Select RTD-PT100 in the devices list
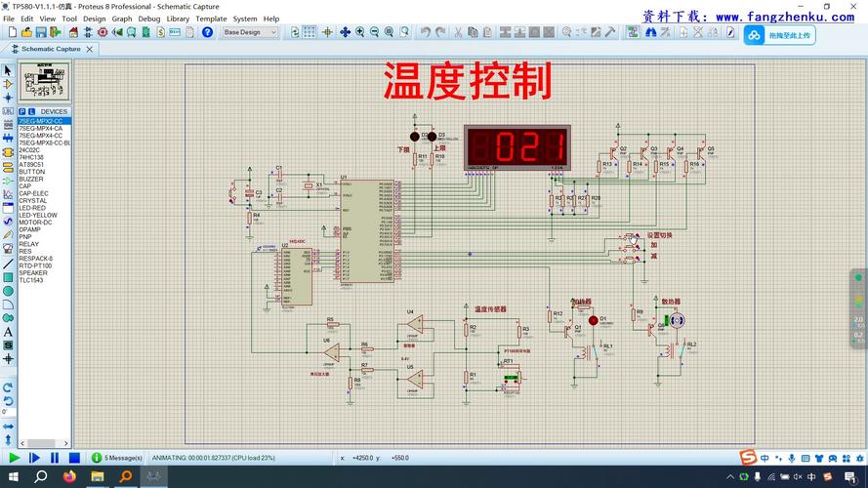 click(35, 265)
